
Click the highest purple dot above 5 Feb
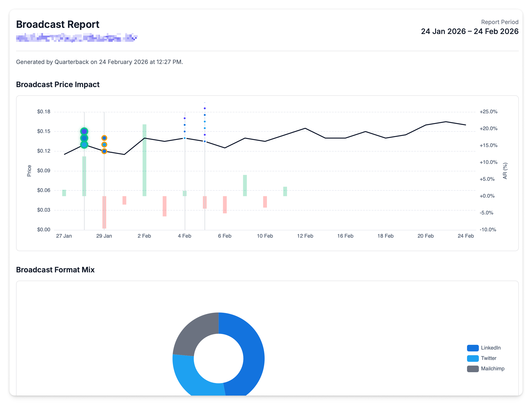pos(205,109)
